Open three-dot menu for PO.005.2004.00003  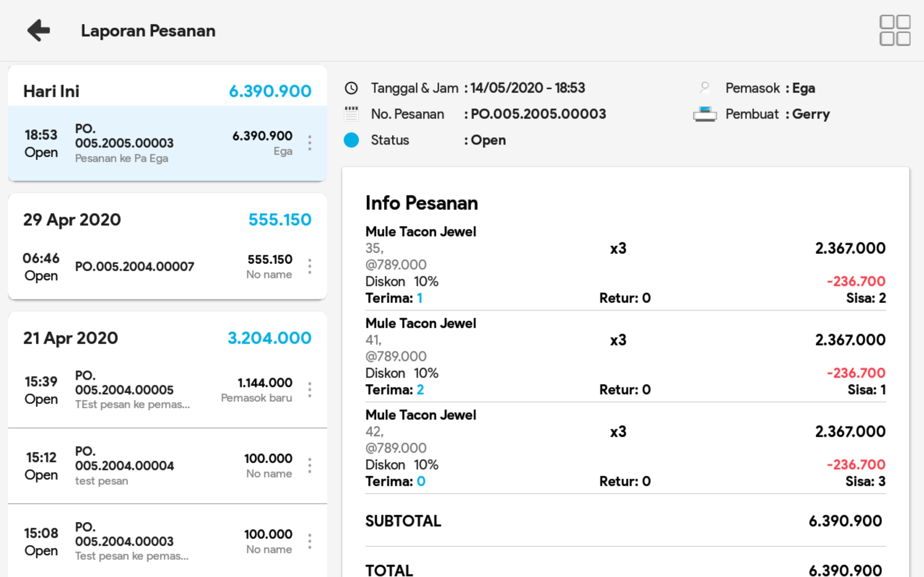[x=310, y=541]
